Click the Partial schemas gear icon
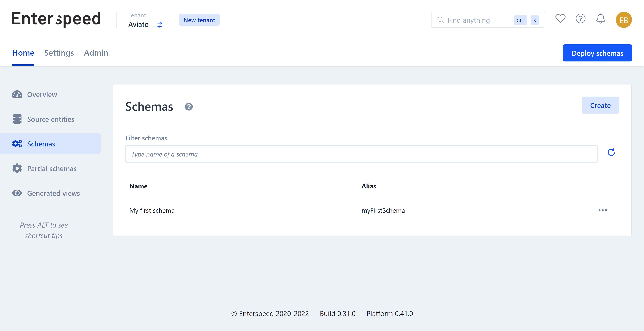 pyautogui.click(x=17, y=168)
